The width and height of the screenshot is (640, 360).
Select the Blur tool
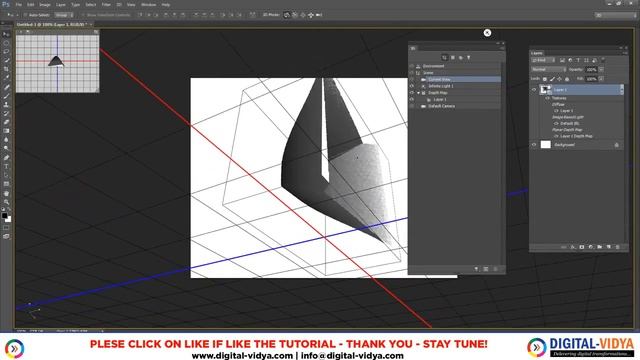pyautogui.click(x=6, y=140)
